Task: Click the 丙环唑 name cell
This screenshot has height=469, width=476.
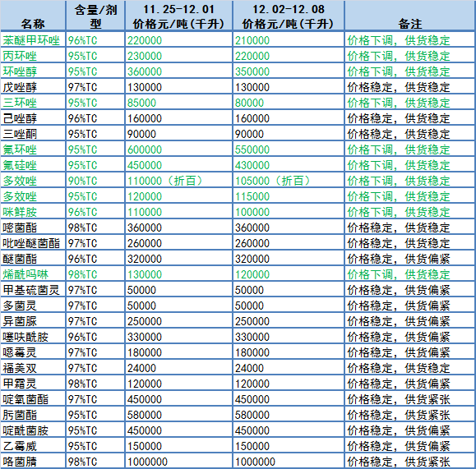Action: point(33,56)
